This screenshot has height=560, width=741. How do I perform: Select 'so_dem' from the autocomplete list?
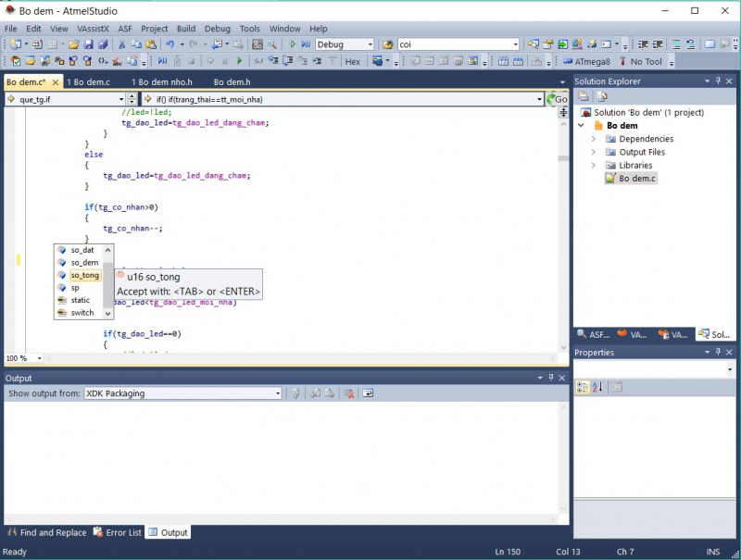click(84, 263)
